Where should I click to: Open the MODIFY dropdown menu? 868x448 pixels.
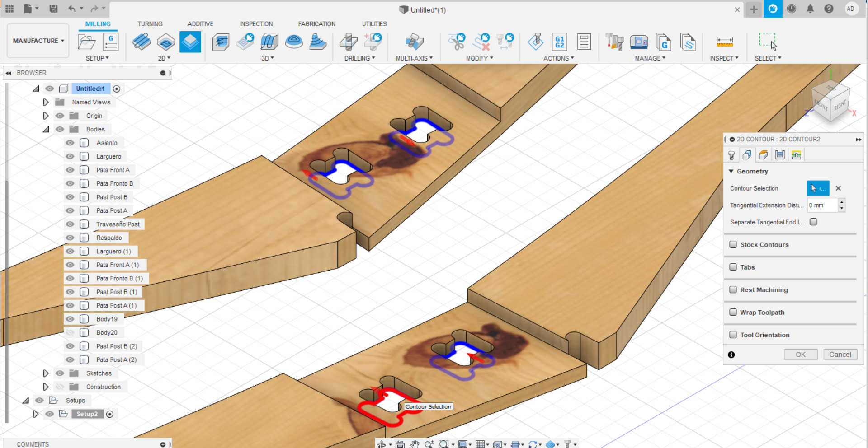[479, 58]
